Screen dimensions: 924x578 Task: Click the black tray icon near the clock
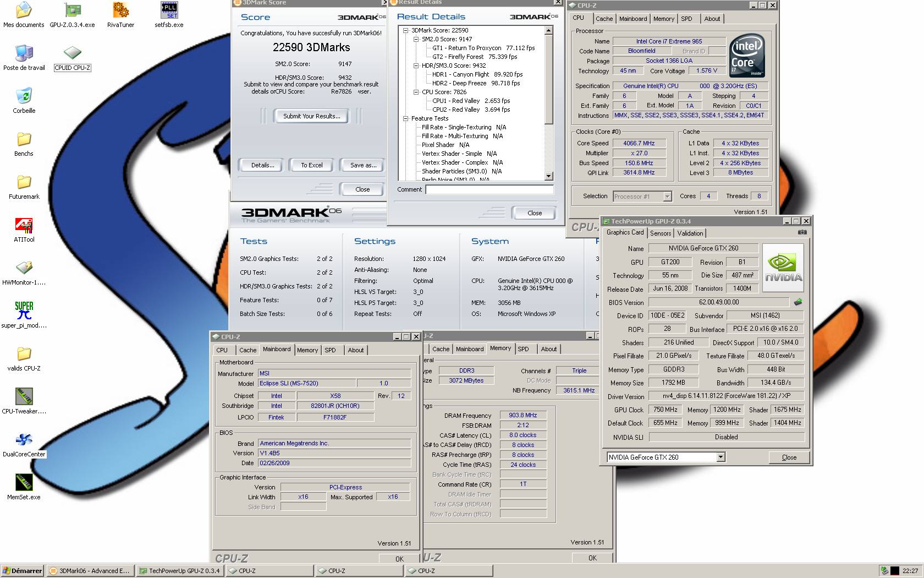[x=895, y=571]
